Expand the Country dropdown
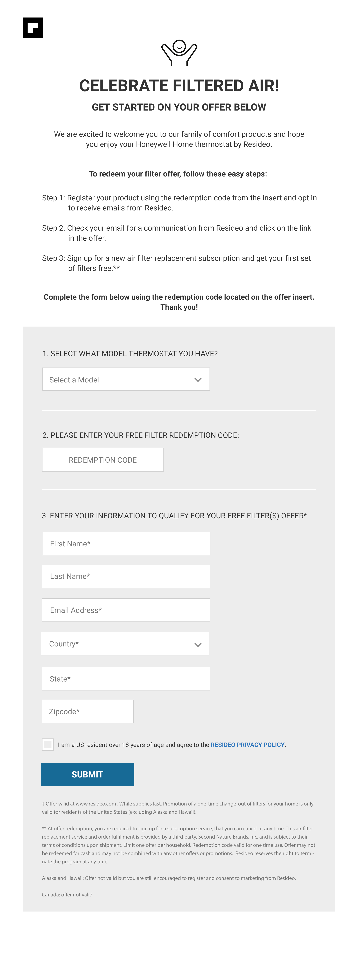Viewport: 360px width, 980px height. click(125, 644)
